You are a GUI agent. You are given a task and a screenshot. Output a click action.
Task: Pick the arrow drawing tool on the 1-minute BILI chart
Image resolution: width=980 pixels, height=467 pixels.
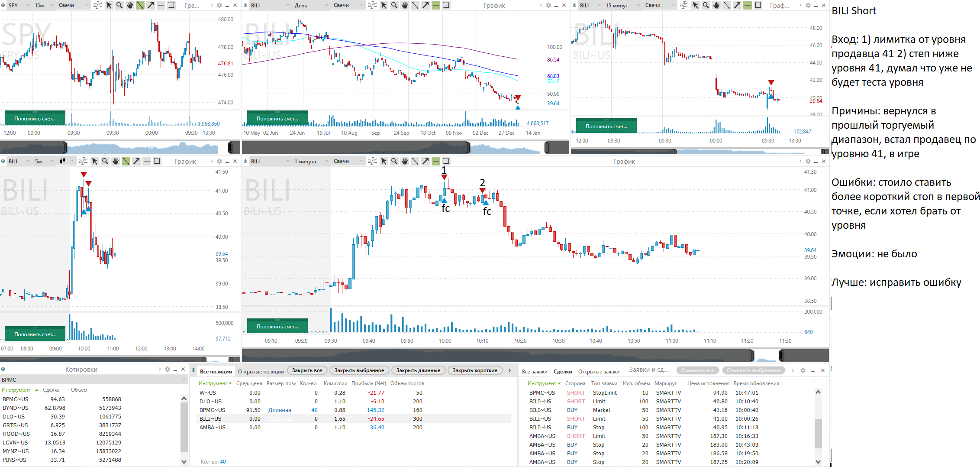[426, 161]
